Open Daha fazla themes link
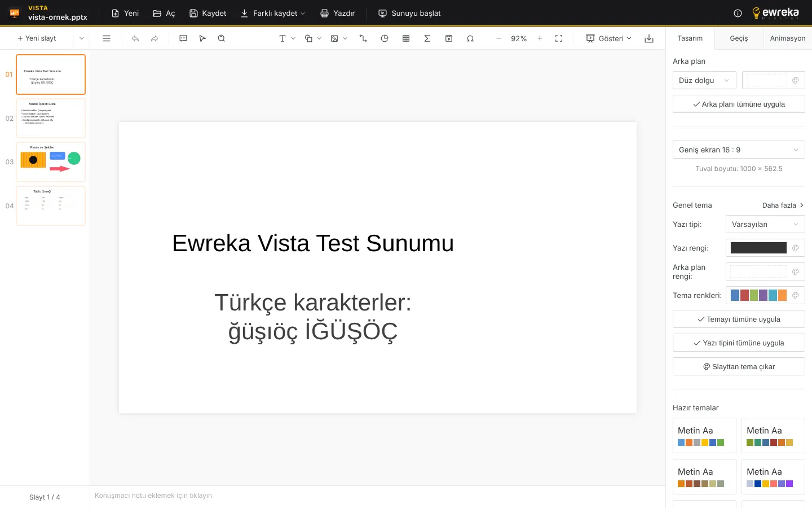Image resolution: width=812 pixels, height=508 pixels. [x=783, y=205]
